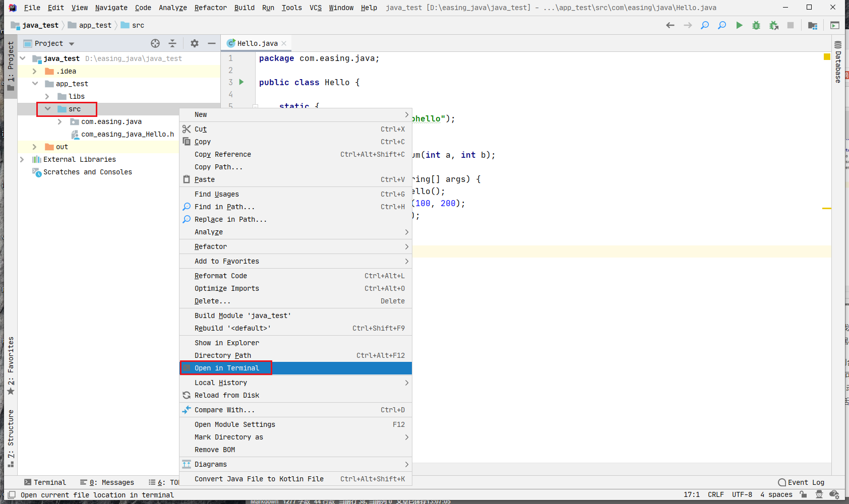Open Project Structure icon in toolbar
The width and height of the screenshot is (849, 504).
point(813,25)
